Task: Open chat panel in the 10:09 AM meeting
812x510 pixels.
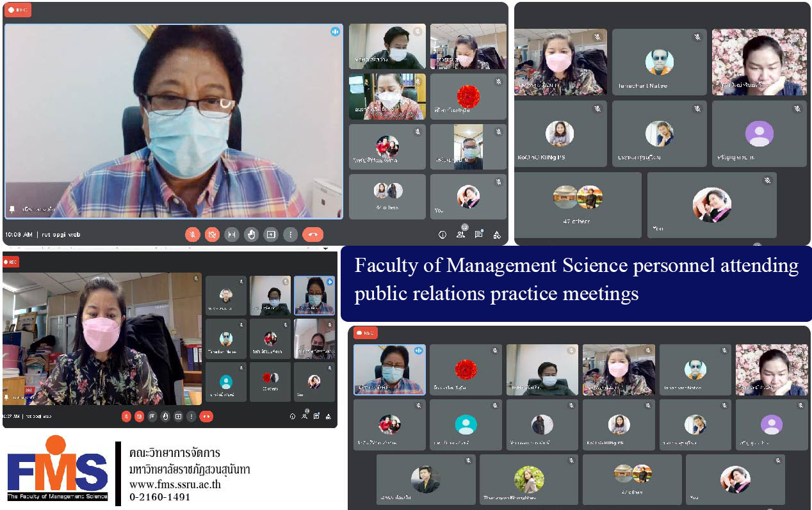Action: (478, 235)
